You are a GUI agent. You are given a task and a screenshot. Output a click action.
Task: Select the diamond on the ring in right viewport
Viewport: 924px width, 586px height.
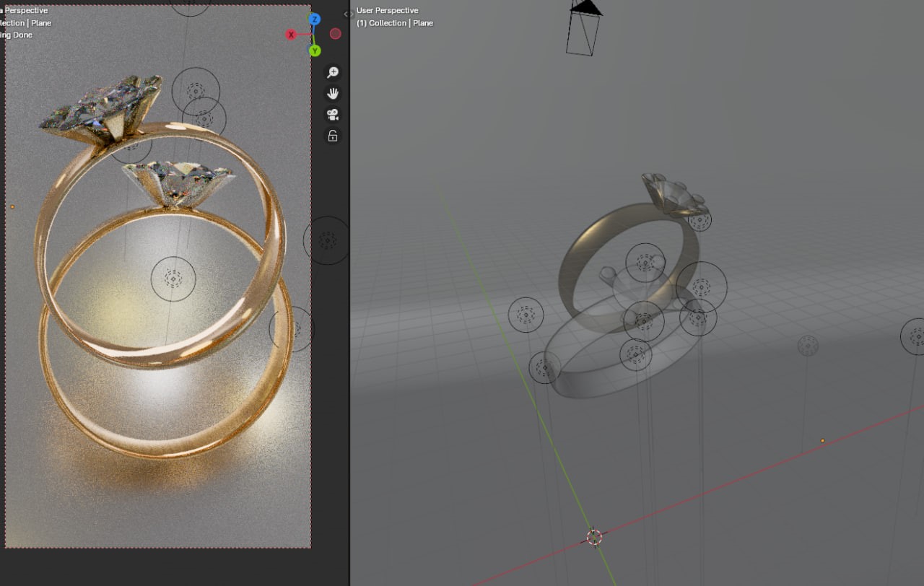coord(671,193)
